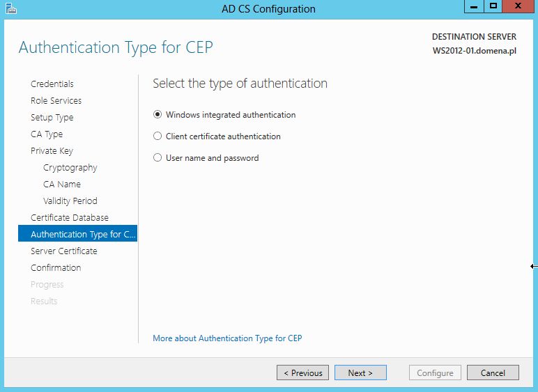This screenshot has width=538, height=392.
Task: Go to the Role Services step
Action: click(56, 101)
